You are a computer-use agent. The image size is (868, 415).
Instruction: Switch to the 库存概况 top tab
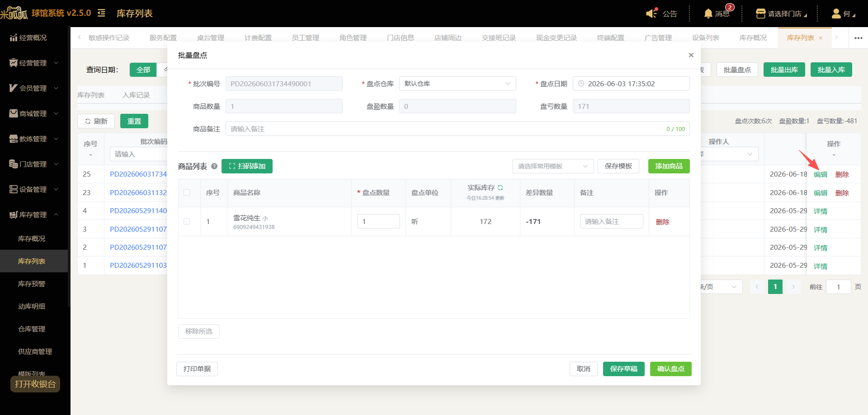[753, 38]
